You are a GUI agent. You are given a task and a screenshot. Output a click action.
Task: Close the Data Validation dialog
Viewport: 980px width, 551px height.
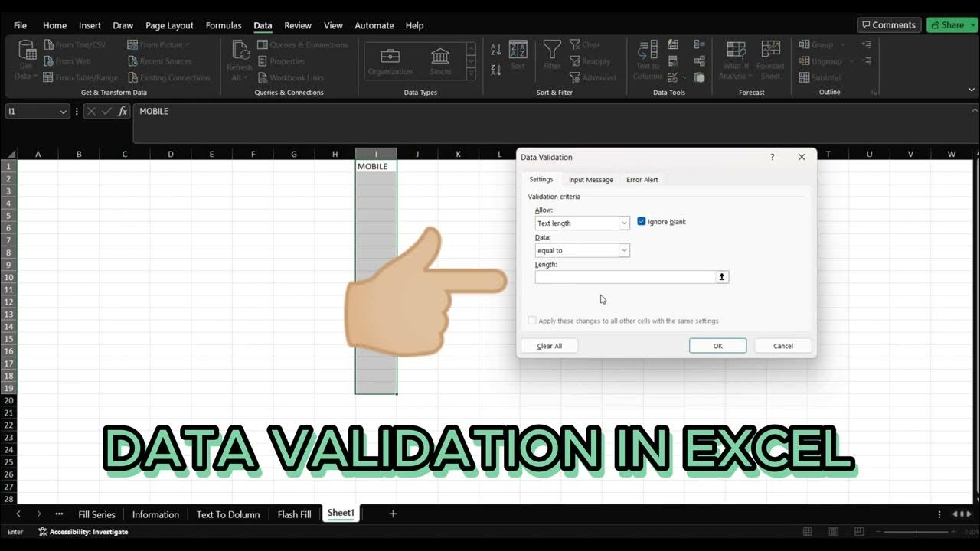(802, 157)
